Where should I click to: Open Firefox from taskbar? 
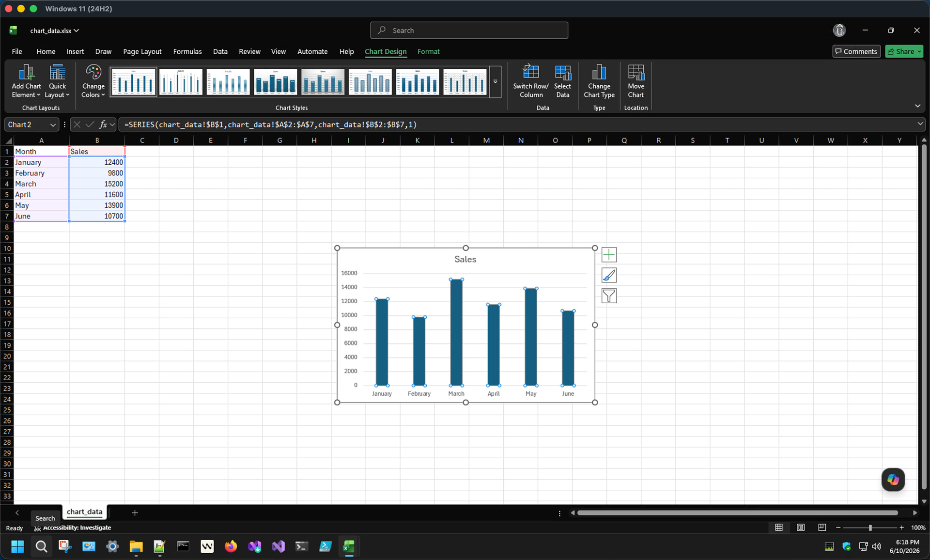[x=231, y=546]
